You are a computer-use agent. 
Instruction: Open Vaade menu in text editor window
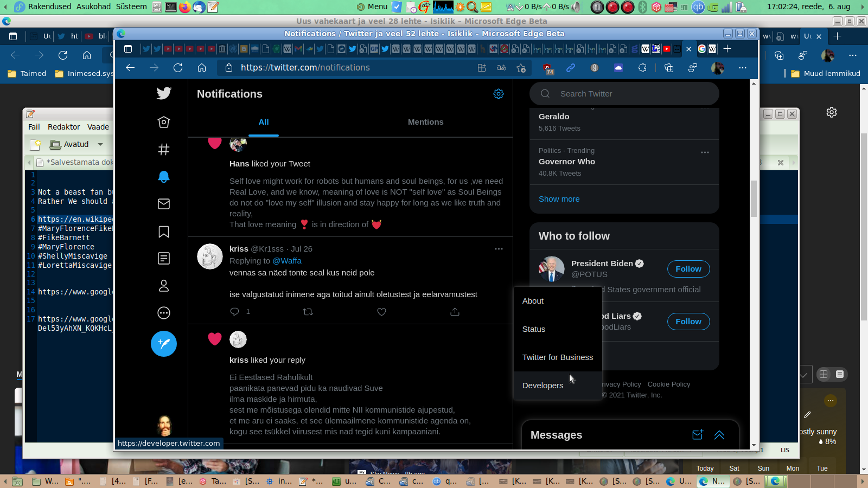coord(98,127)
